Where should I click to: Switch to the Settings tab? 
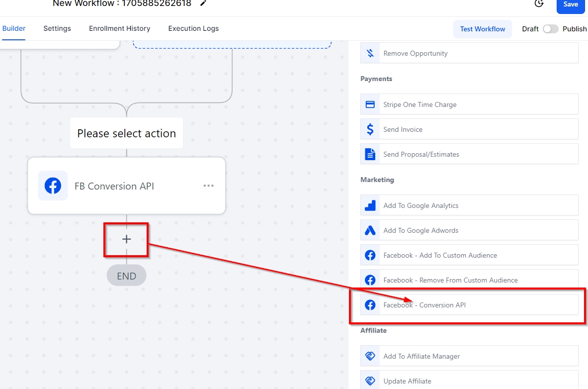[x=57, y=28]
